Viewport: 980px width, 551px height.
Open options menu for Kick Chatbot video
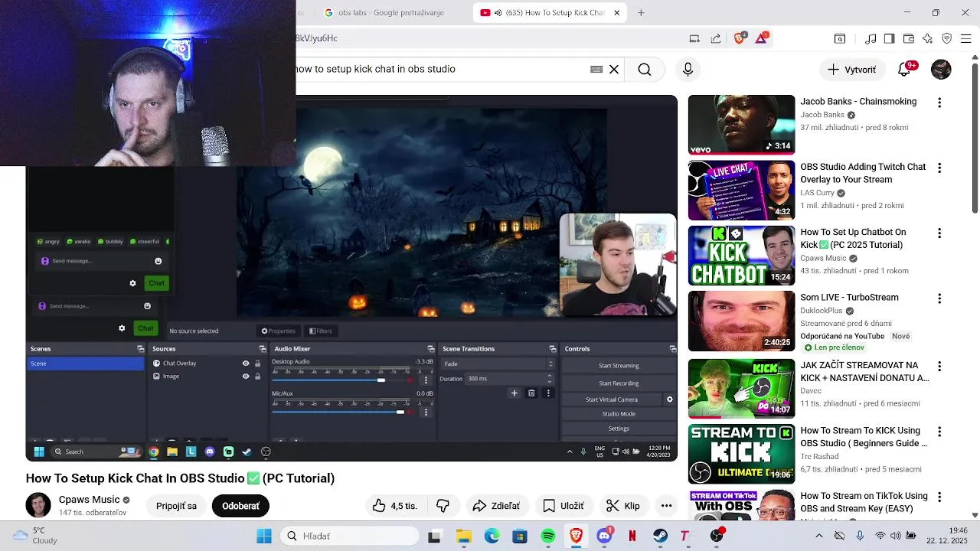939,233
